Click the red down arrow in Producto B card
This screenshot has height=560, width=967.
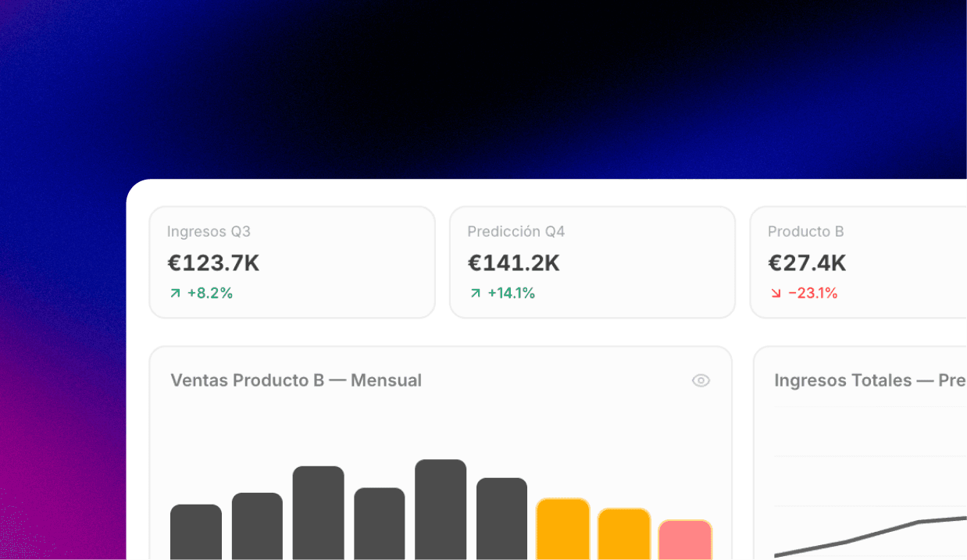(x=776, y=294)
